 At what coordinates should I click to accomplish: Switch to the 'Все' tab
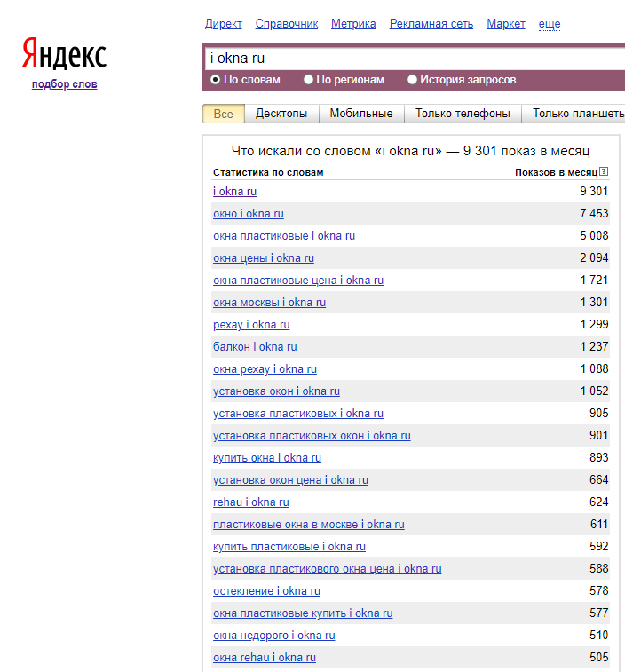click(224, 114)
